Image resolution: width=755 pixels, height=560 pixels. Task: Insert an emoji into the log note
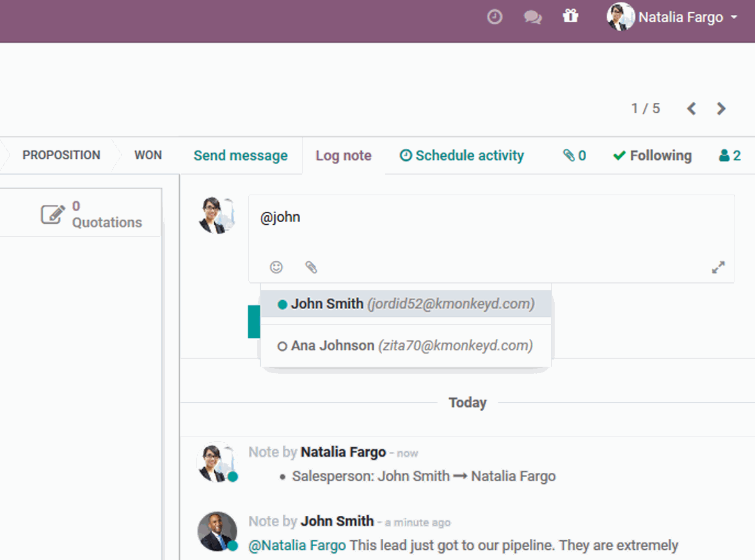pos(276,267)
